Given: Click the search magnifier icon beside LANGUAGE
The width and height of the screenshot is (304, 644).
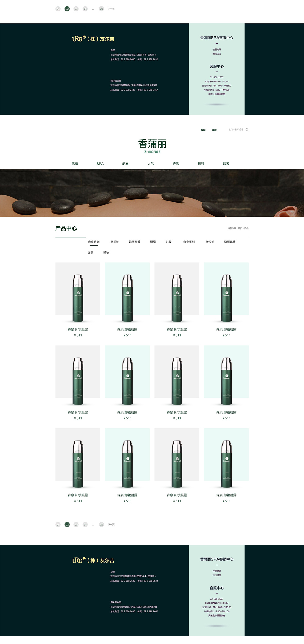Looking at the screenshot, I should pyautogui.click(x=247, y=130).
